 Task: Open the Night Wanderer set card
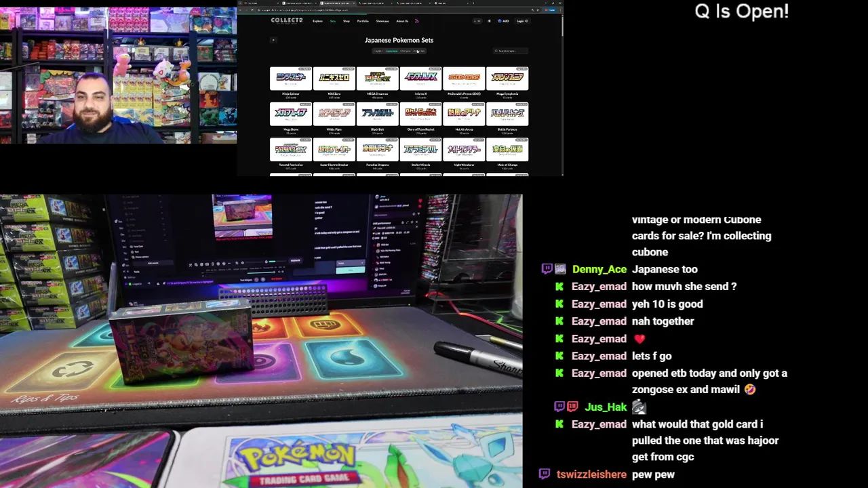465,154
